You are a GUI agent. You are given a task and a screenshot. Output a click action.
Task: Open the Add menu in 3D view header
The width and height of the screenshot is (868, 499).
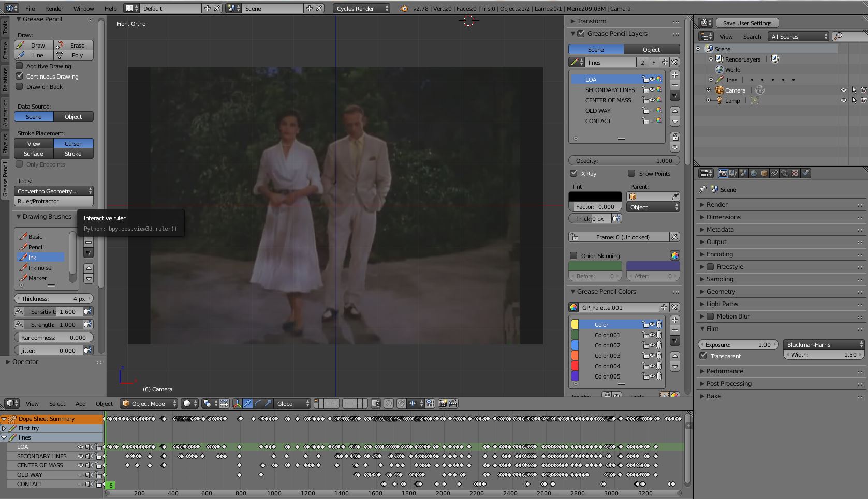click(80, 403)
